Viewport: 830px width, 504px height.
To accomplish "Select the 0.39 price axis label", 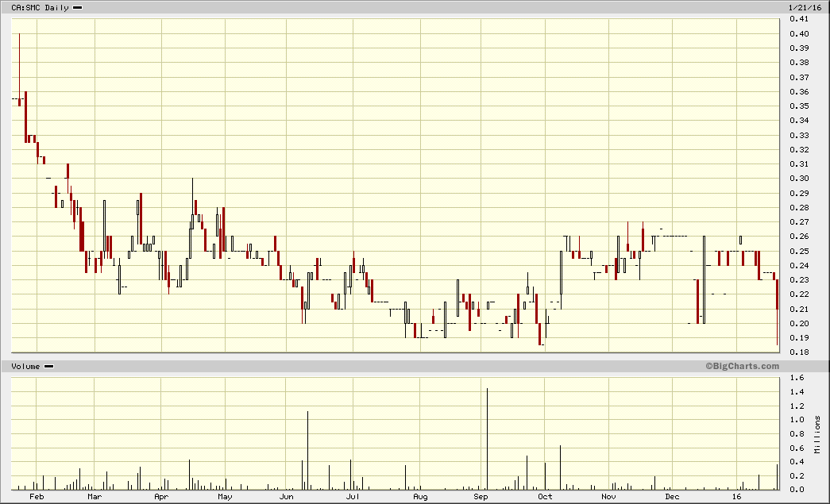I will tap(799, 48).
